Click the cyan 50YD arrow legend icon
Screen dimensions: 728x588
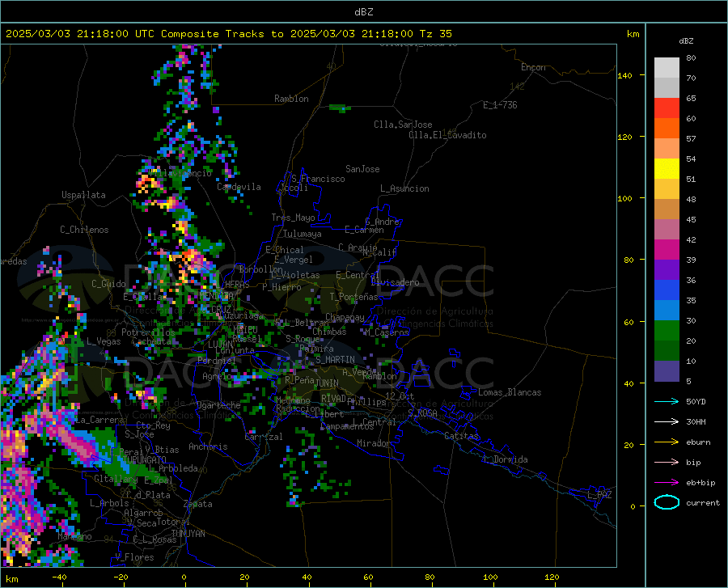click(x=667, y=401)
